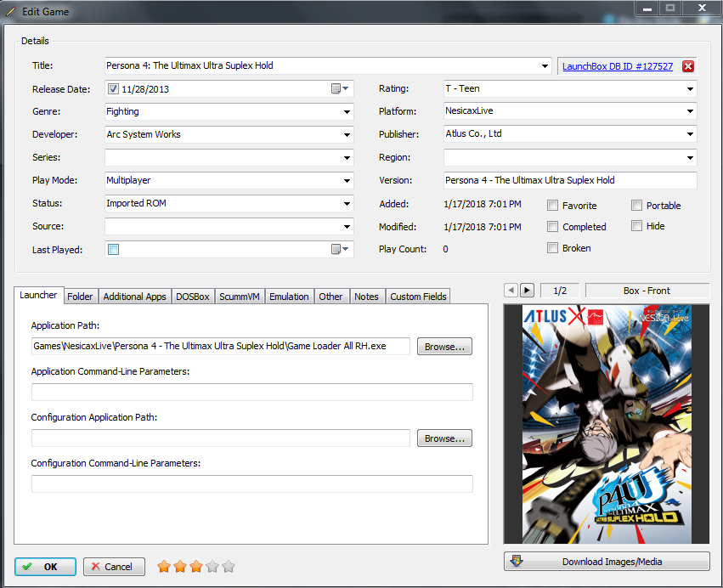Uncheck the Release Date checkbox
Screen dimensions: 723x588
pos(113,88)
